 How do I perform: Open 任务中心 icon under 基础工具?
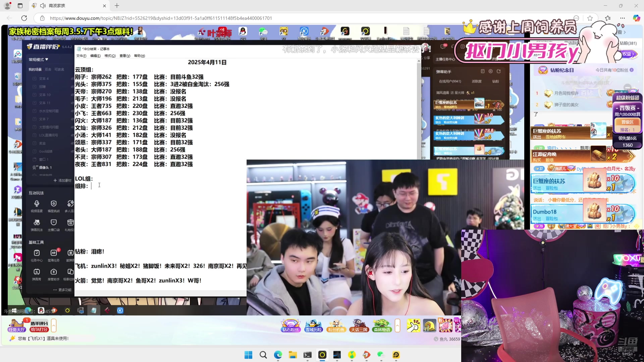click(37, 255)
